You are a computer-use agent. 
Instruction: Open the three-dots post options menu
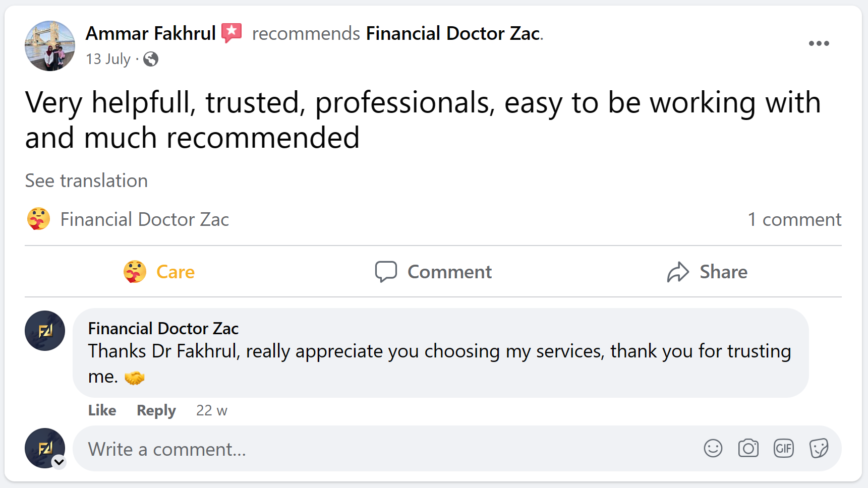pos(819,43)
